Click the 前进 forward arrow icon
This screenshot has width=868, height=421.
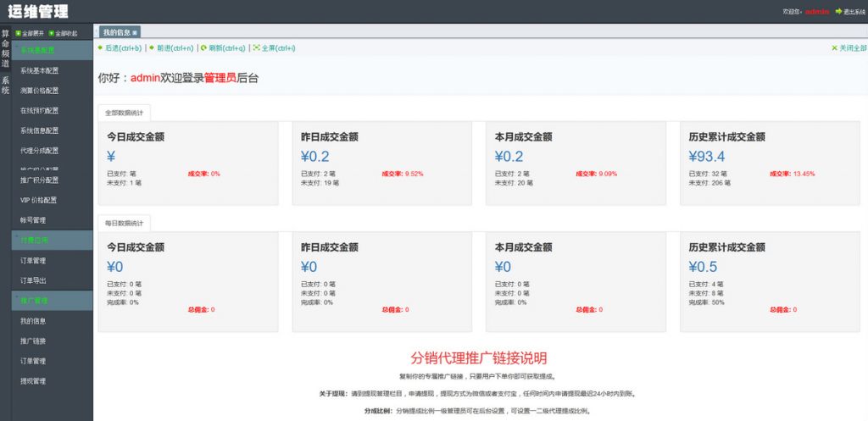click(x=153, y=47)
